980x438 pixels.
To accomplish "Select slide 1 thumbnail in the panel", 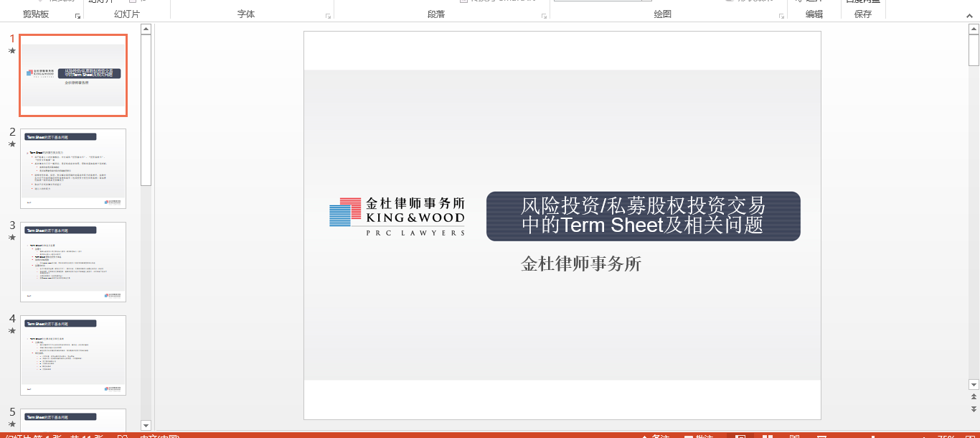I will (73, 75).
